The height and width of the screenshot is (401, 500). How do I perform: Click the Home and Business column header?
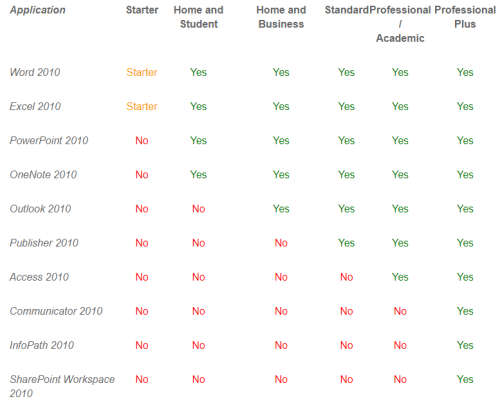(x=281, y=17)
